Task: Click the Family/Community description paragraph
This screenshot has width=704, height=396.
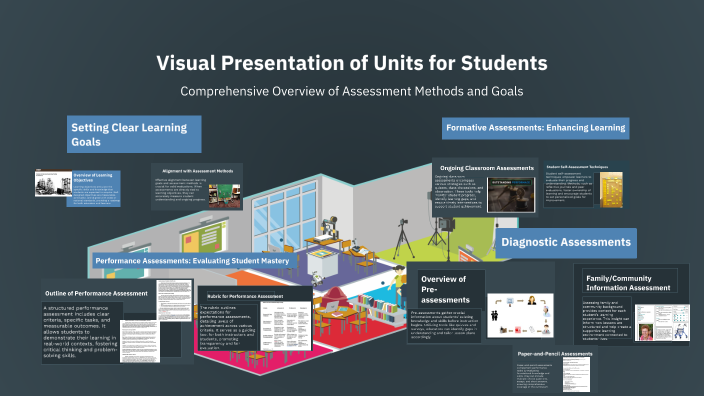Action: (x=606, y=321)
